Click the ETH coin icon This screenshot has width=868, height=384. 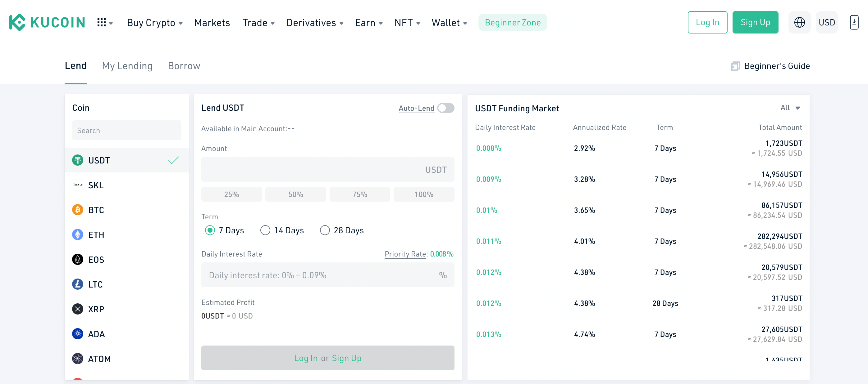(77, 234)
